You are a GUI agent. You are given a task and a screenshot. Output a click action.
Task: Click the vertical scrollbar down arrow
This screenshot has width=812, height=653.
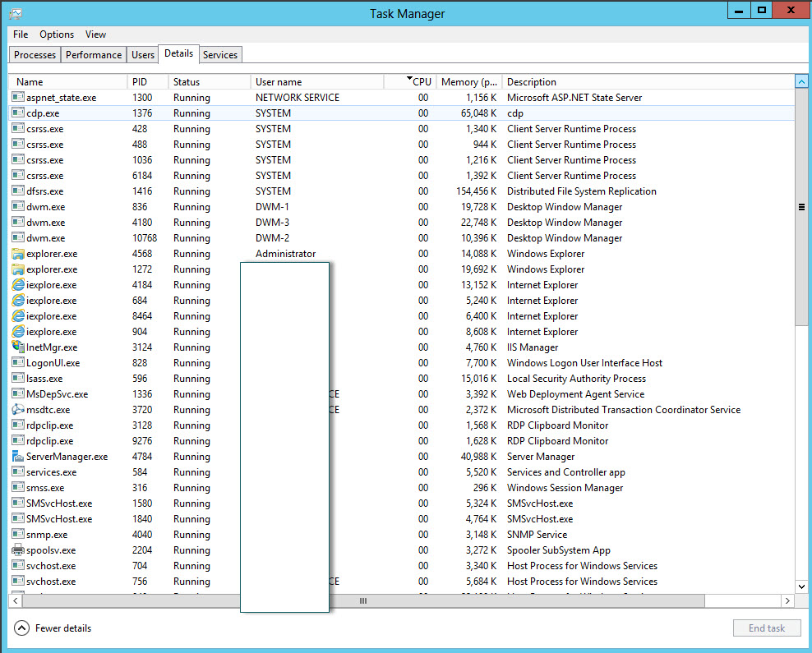[801, 586]
